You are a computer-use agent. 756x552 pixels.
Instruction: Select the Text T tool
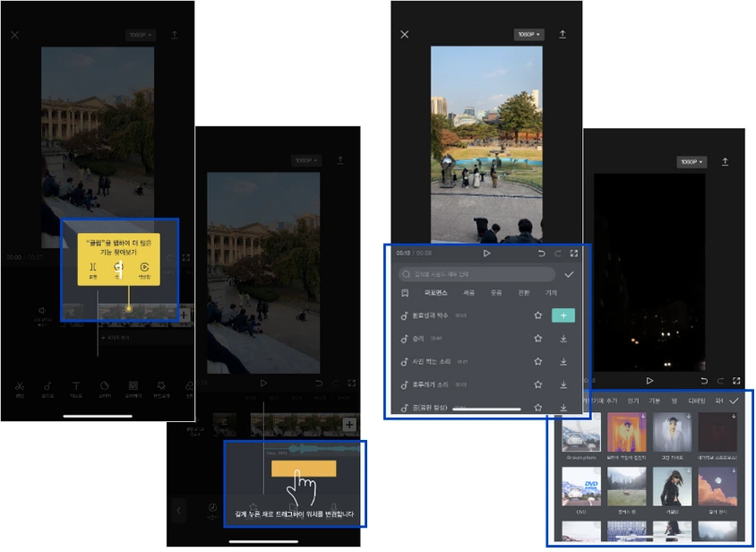click(x=76, y=389)
